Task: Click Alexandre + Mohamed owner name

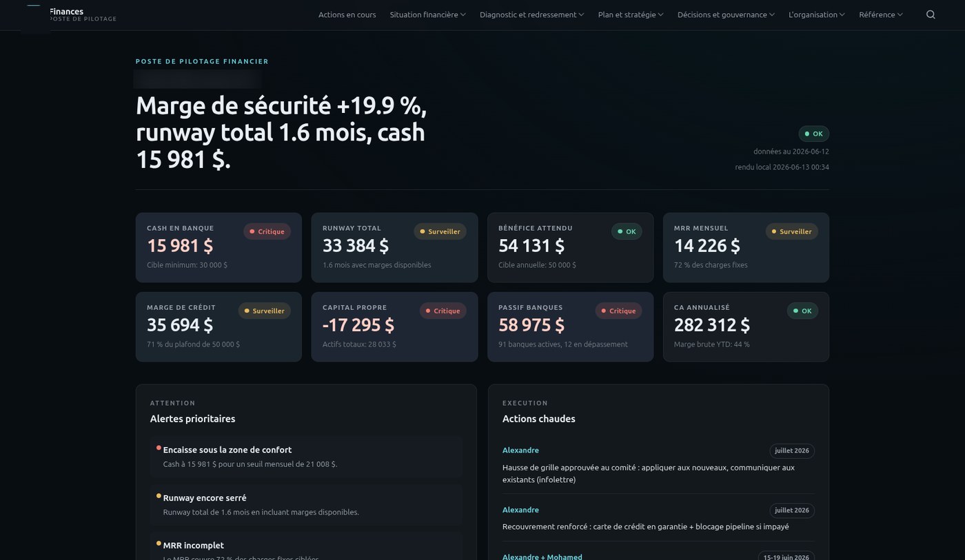Action: pos(542,557)
